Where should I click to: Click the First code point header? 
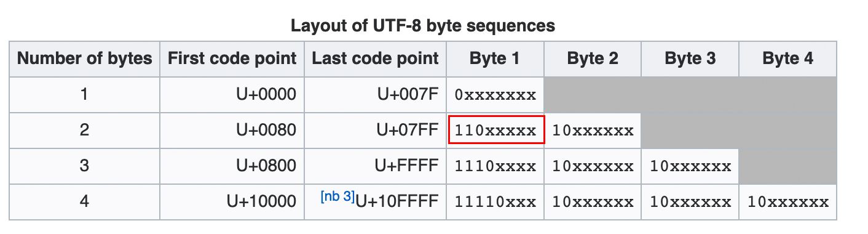[x=232, y=59]
